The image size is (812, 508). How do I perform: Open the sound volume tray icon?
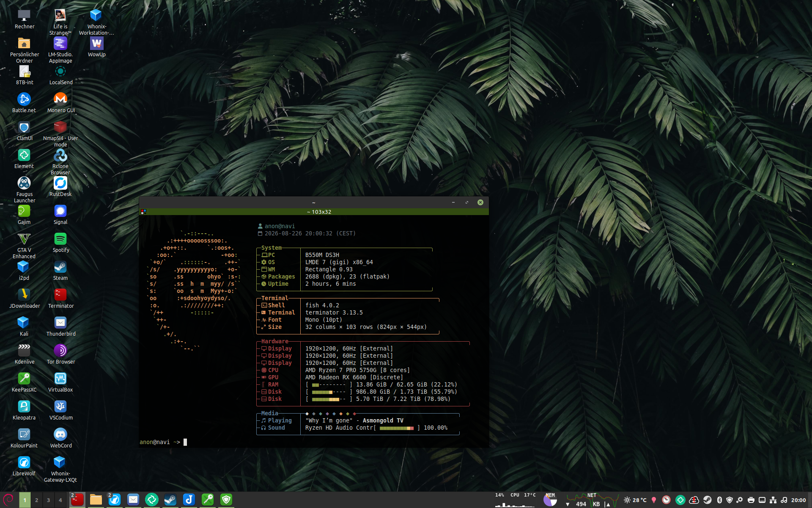(x=784, y=500)
